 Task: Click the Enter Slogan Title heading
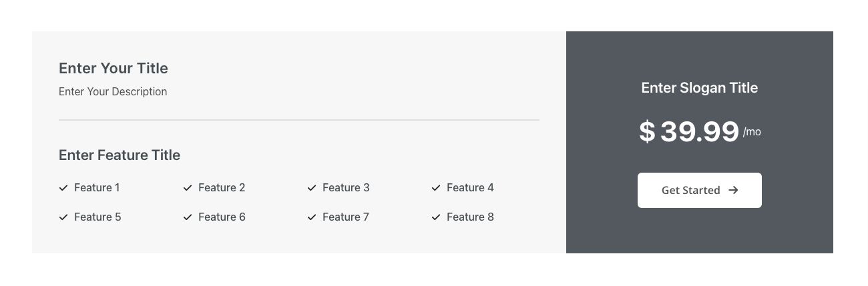point(699,88)
